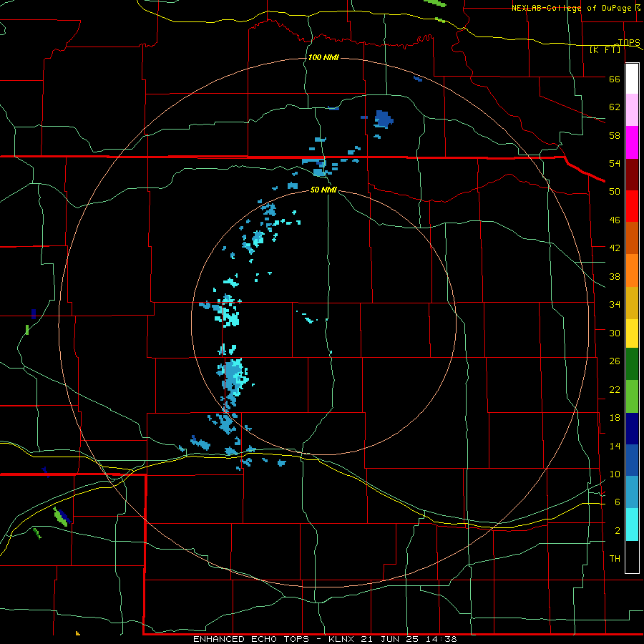Click the 54 value on the legend
Screen dimensions: 644x644
click(615, 163)
